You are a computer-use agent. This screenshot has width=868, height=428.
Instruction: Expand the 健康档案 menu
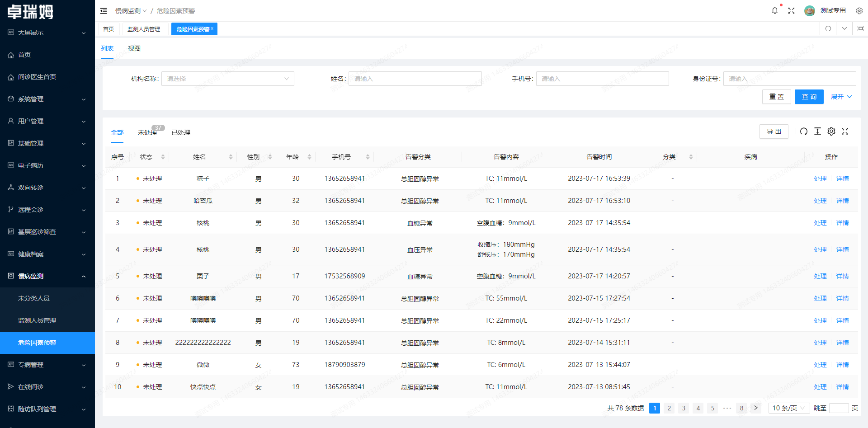tap(47, 254)
